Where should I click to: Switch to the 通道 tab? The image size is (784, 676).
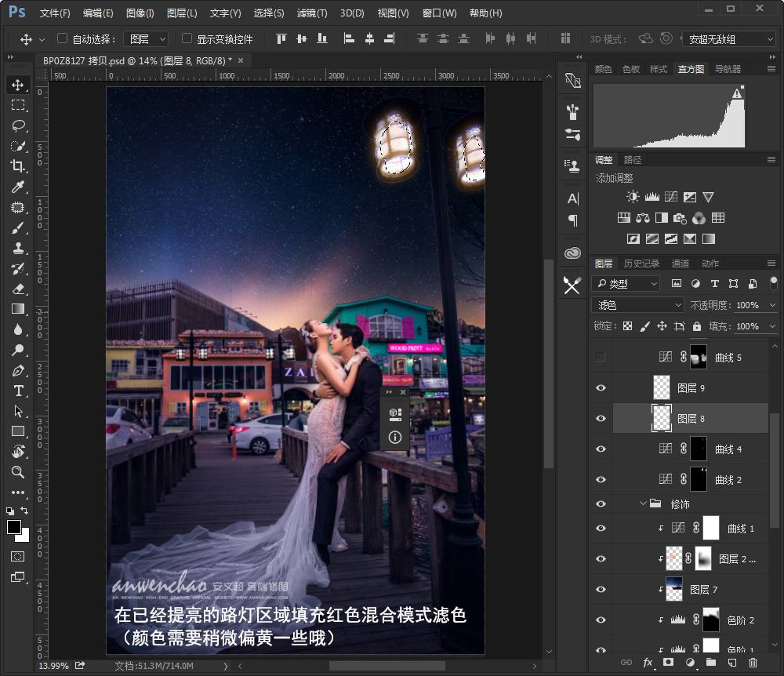[680, 263]
